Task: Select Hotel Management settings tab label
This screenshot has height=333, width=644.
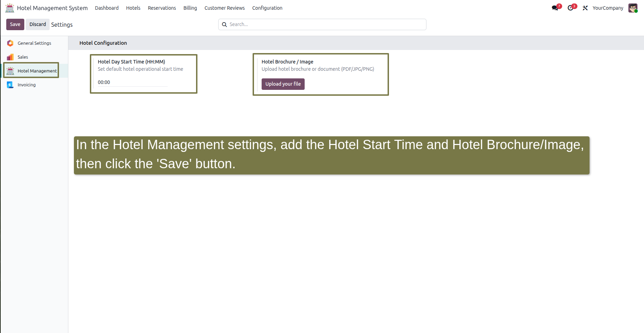Action: click(x=37, y=71)
